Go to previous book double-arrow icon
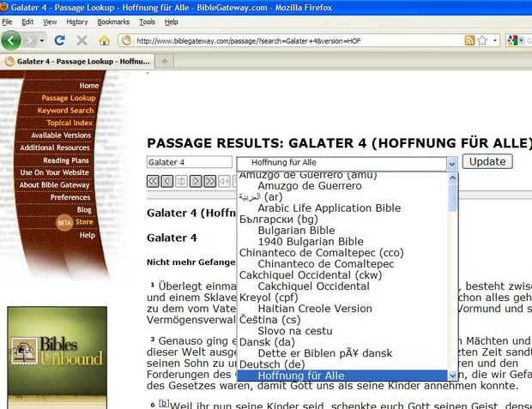Viewport: 532px width, 409px height. tap(153, 182)
